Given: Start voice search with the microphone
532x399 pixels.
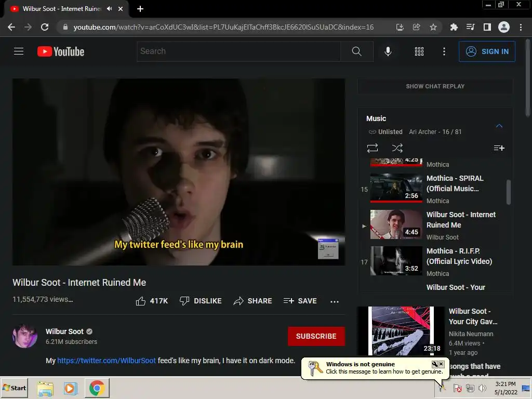Looking at the screenshot, I should pos(388,51).
